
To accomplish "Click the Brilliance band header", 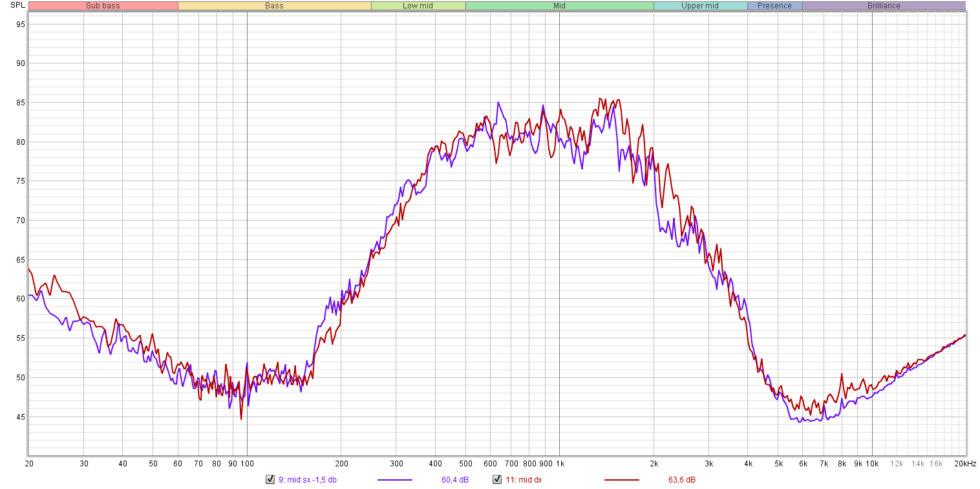I will click(x=884, y=6).
